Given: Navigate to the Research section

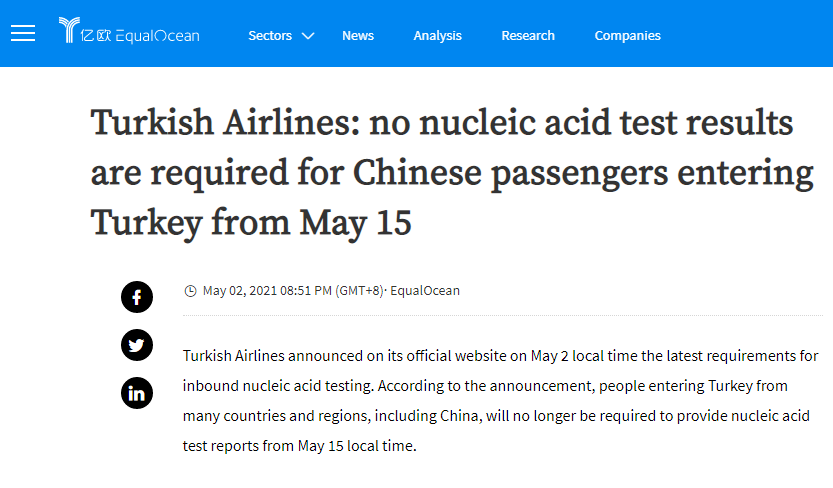Looking at the screenshot, I should click(x=528, y=35).
